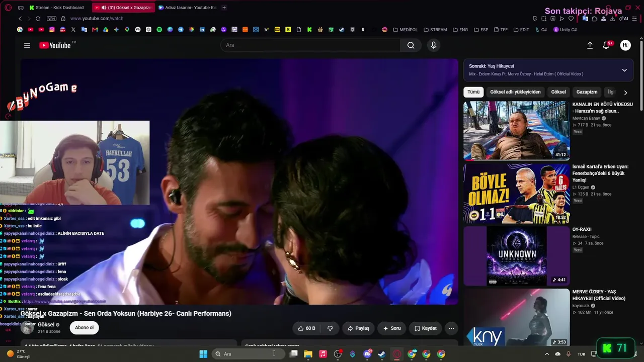This screenshot has height=362, width=644.
Task: Reload the page with the refresh icon
Action: (x=38, y=19)
